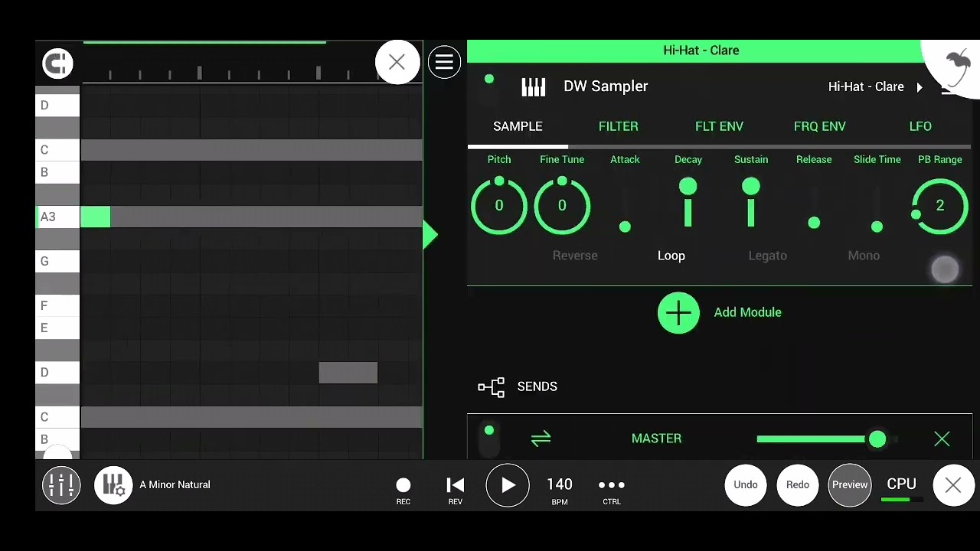Collapse the piano roll with green side arrow
This screenshot has width=980, height=551.
point(430,235)
